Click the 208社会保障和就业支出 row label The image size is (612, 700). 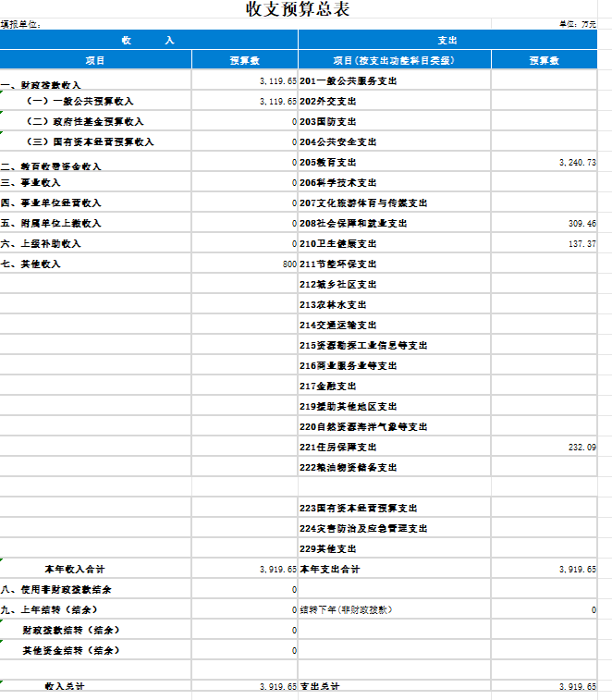[x=353, y=224]
